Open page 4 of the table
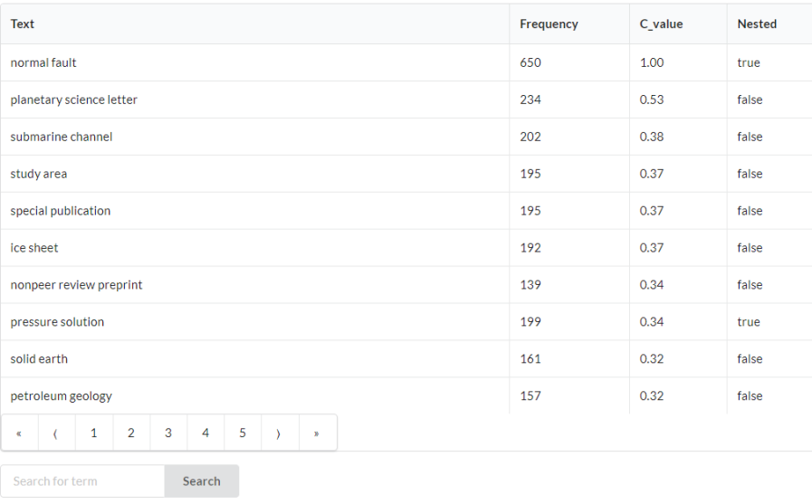 pos(205,433)
